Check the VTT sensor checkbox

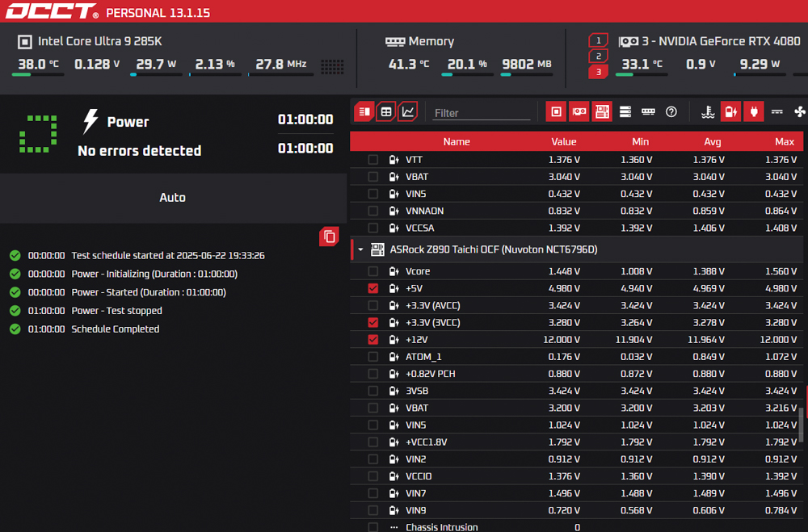373,160
